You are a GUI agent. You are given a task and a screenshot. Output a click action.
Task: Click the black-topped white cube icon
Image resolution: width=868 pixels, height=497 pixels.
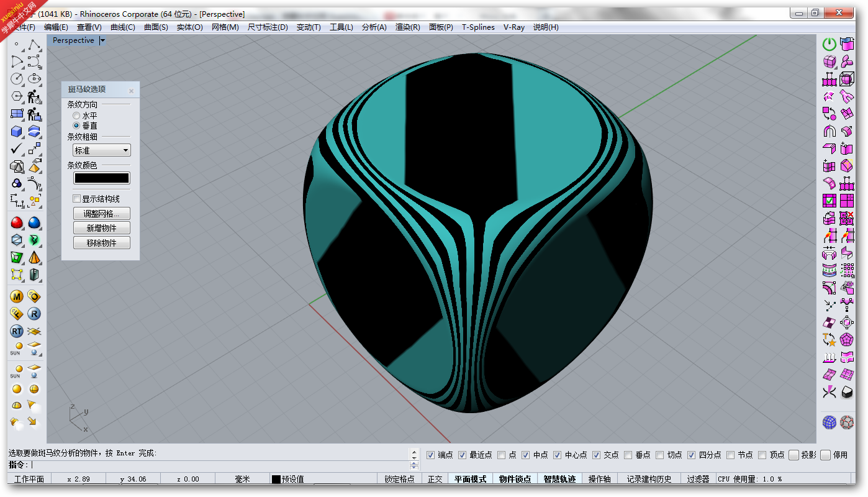(x=847, y=392)
